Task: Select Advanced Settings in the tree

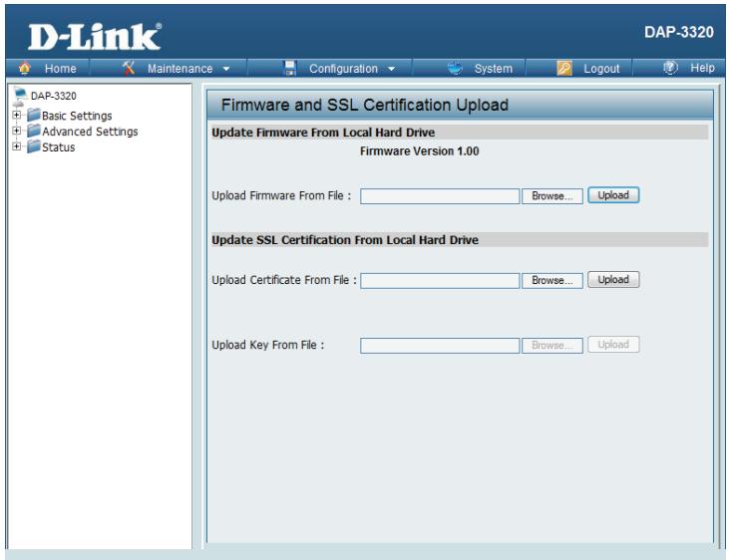Action: click(x=90, y=132)
